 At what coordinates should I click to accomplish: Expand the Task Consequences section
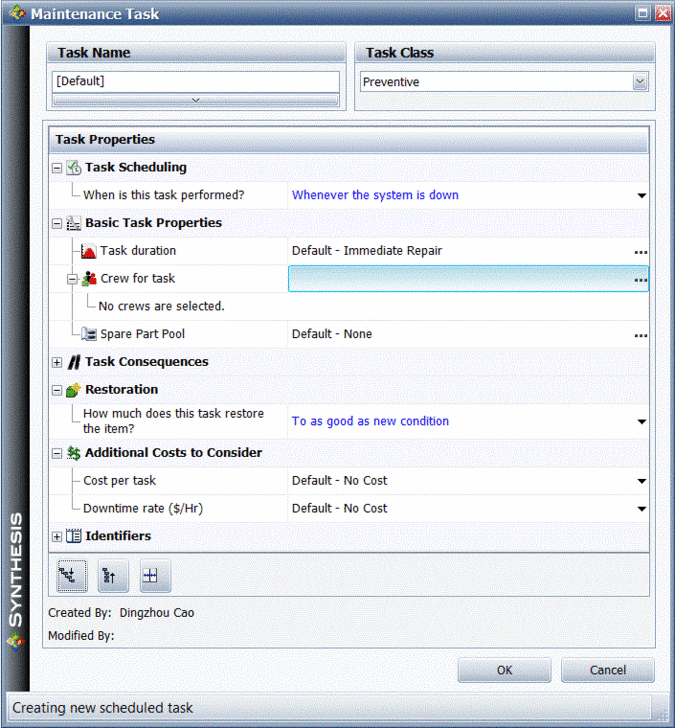click(57, 362)
